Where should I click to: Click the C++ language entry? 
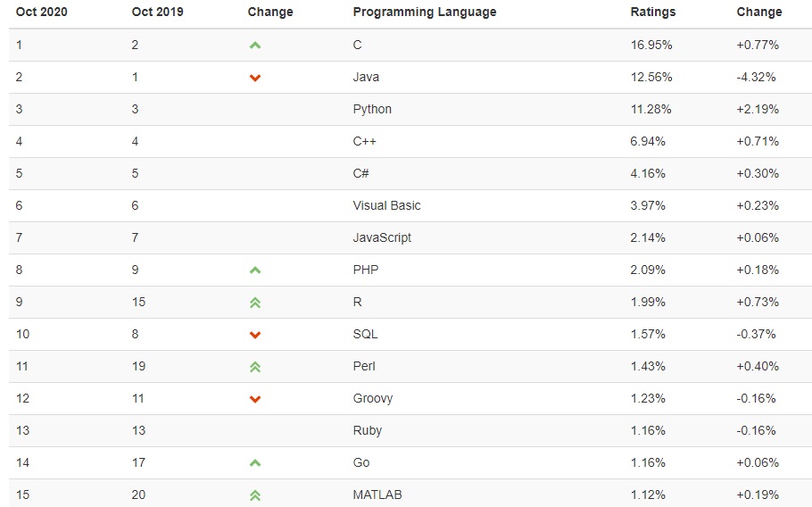pyautogui.click(x=365, y=141)
